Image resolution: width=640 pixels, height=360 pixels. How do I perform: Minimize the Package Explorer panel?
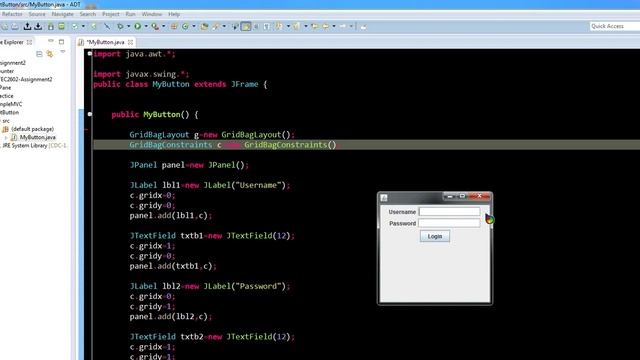coord(51,41)
